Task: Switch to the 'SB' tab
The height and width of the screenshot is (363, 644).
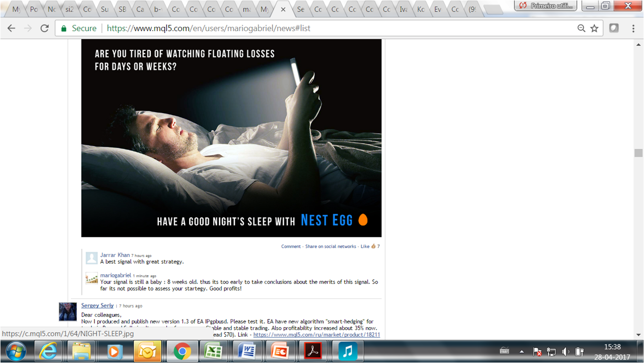Action: [122, 9]
